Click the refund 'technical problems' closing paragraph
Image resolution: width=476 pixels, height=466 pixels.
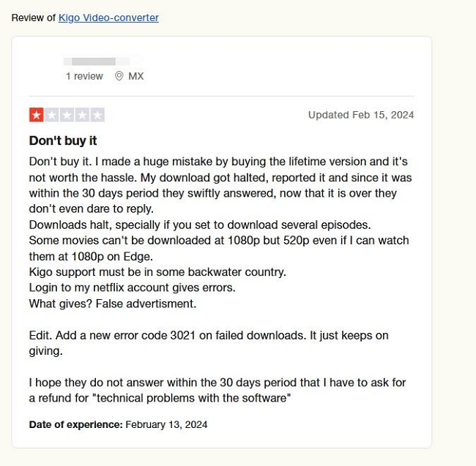217,390
